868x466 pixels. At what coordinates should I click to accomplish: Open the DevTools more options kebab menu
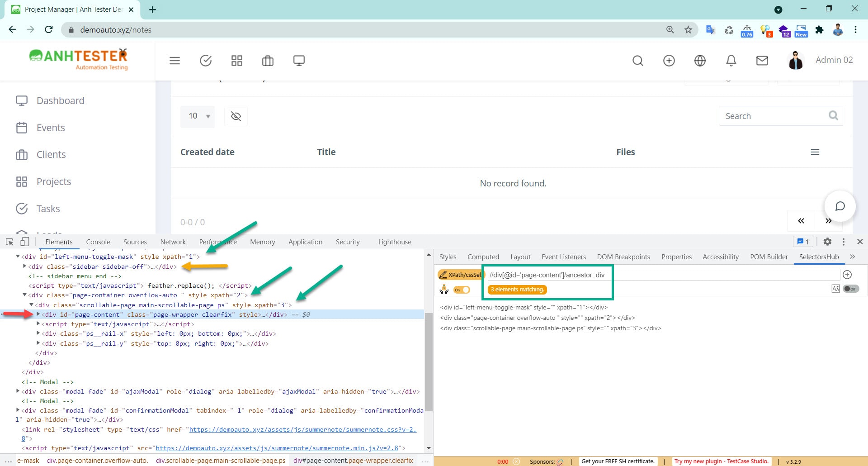844,242
